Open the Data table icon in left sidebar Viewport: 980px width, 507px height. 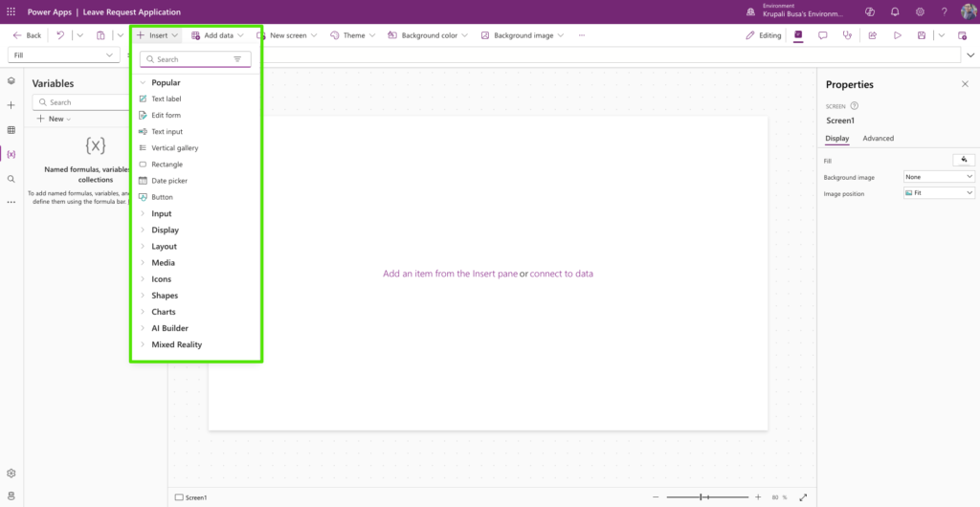[x=11, y=130]
